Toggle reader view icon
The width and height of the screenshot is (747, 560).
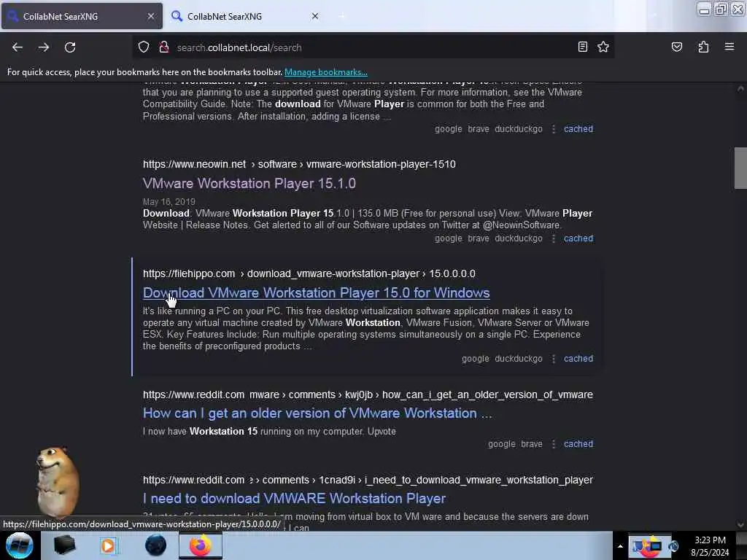582,47
